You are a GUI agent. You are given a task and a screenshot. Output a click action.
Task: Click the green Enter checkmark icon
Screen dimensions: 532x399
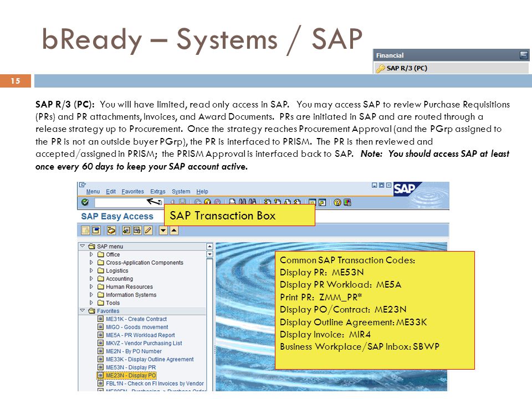[x=85, y=202]
